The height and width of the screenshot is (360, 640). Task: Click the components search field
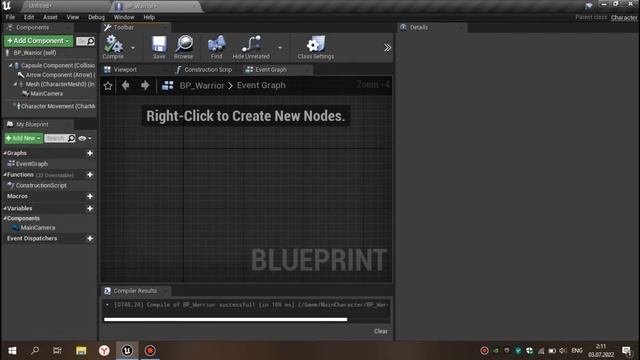click(85, 41)
